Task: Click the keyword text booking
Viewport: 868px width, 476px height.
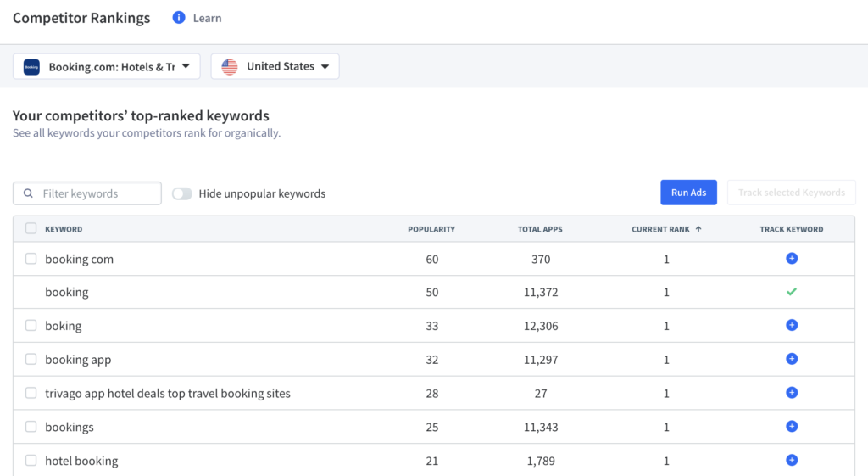Action: (66, 293)
